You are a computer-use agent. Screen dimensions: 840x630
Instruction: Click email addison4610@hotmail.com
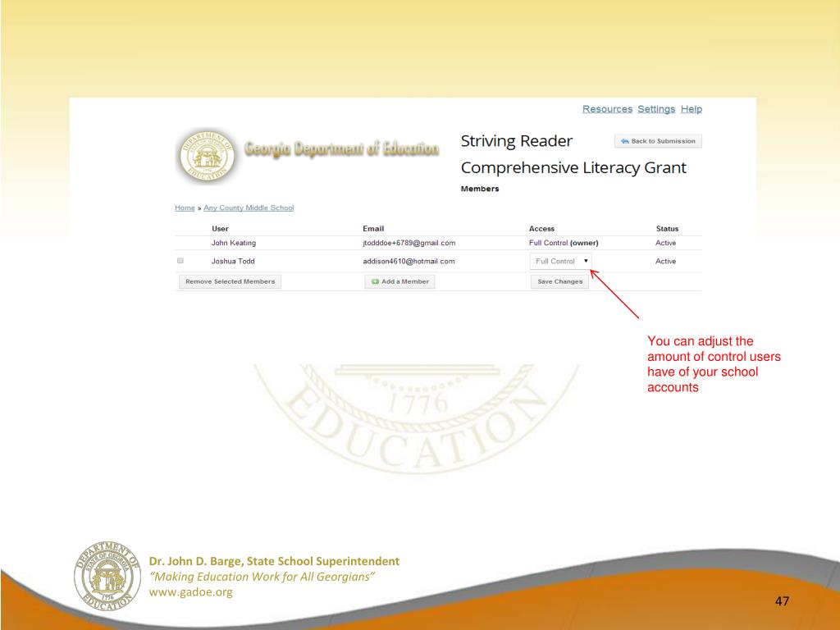click(409, 261)
